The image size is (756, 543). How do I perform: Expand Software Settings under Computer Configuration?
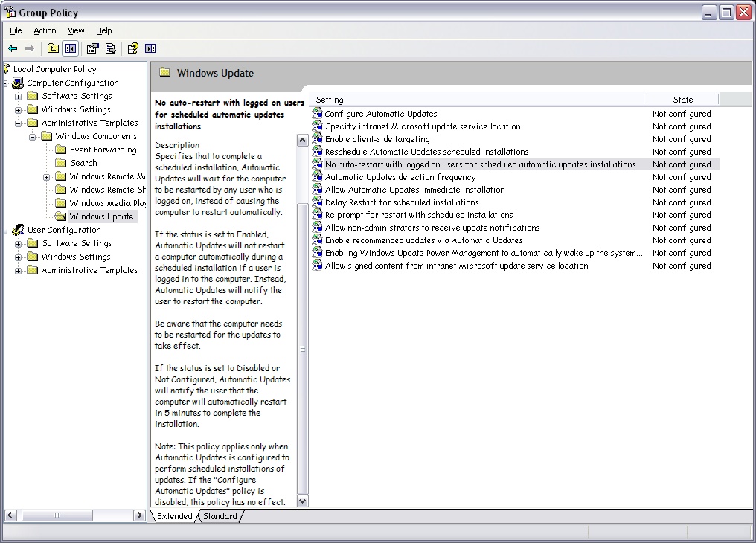(19, 97)
